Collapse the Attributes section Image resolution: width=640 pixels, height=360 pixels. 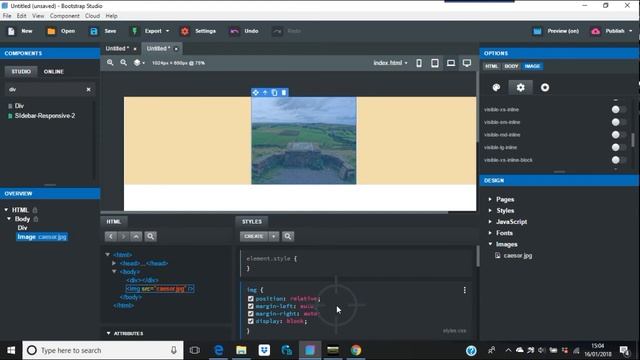pyautogui.click(x=108, y=333)
